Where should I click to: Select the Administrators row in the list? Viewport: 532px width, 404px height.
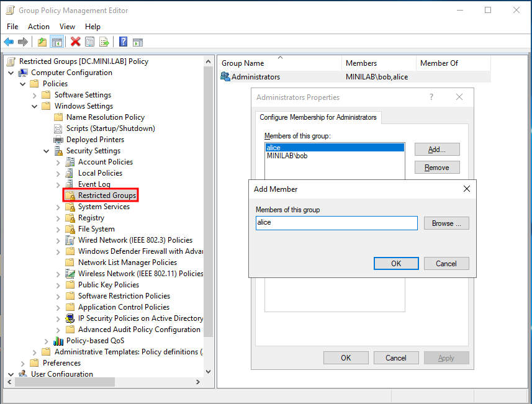click(x=354, y=77)
